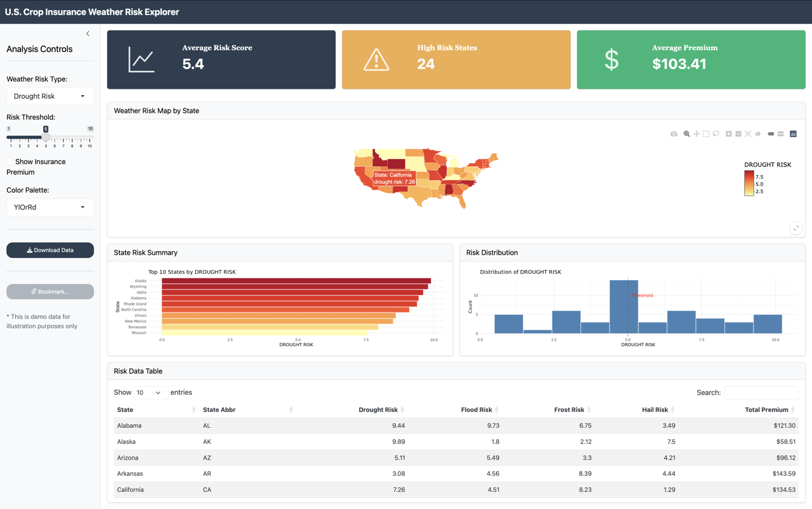Reset map view with home icon
Image resolution: width=812 pixels, height=509 pixels.
pyautogui.click(x=758, y=134)
